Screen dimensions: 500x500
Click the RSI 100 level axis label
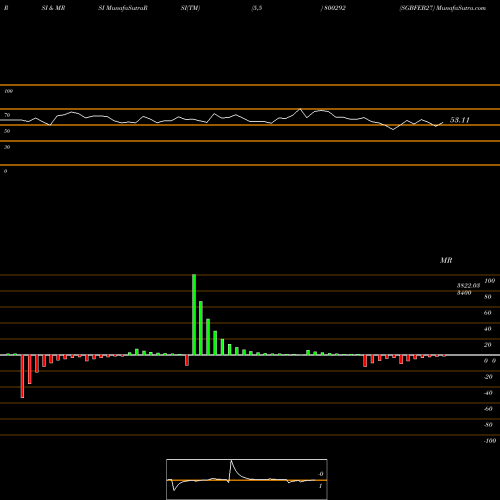8,91
